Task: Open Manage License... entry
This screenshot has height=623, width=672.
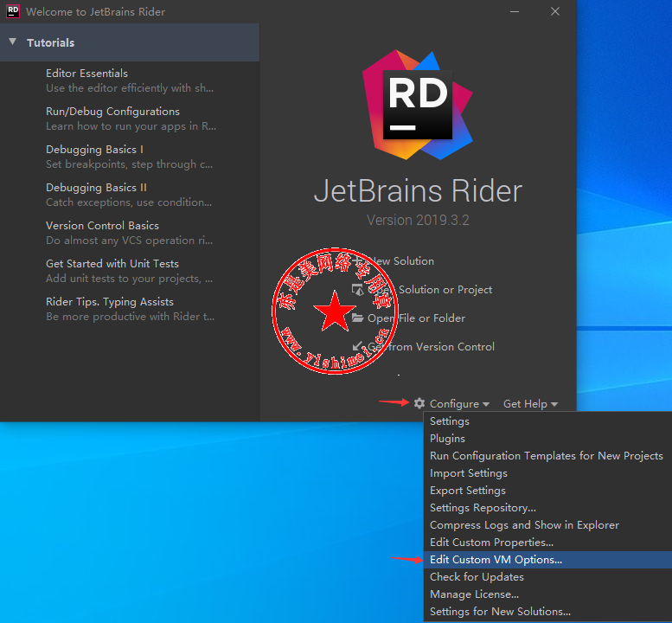Action: 547,594
